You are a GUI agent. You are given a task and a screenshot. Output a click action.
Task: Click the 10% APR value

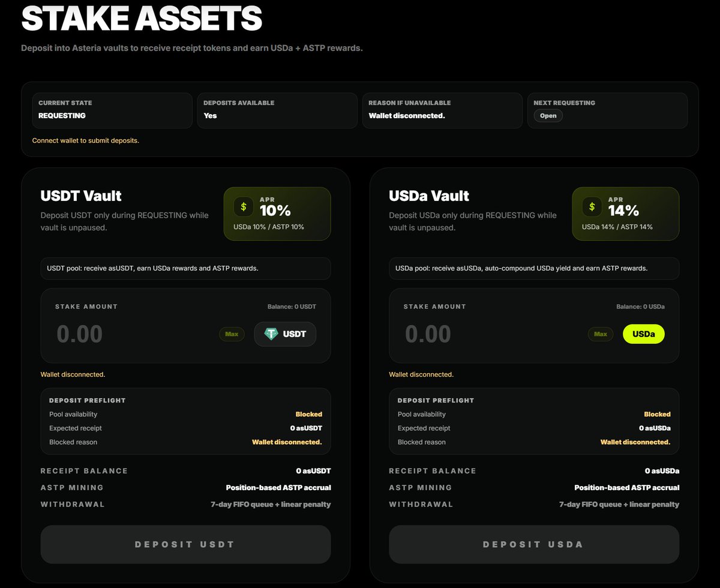click(x=275, y=211)
